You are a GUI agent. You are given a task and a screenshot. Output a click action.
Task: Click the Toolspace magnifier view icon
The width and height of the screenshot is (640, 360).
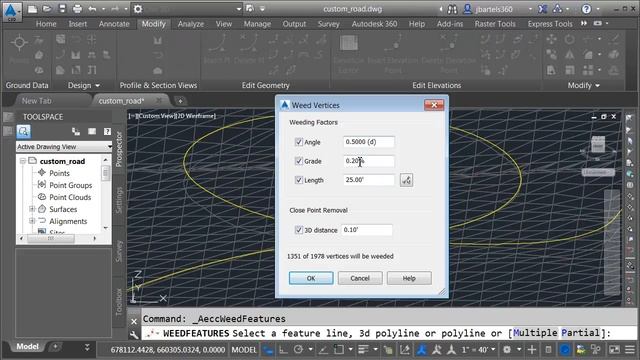(24, 131)
